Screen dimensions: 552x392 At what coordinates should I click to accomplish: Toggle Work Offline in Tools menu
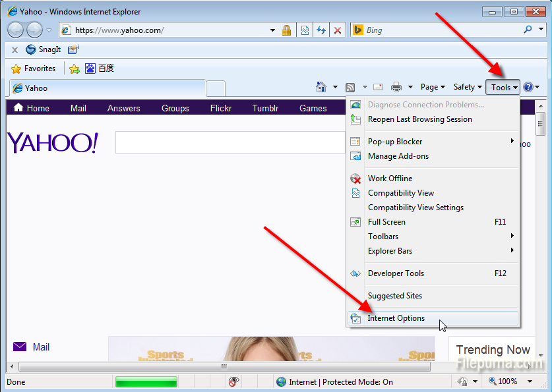pos(390,179)
